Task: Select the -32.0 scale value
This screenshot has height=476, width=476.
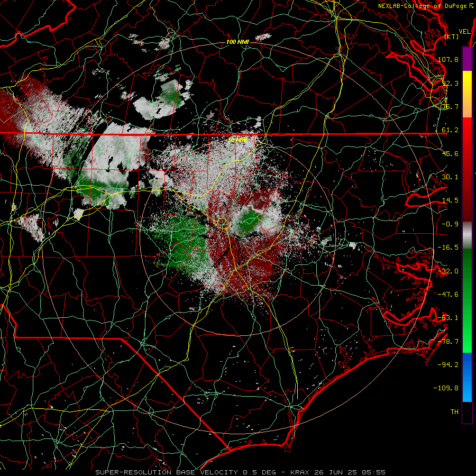Action: pyautogui.click(x=448, y=271)
